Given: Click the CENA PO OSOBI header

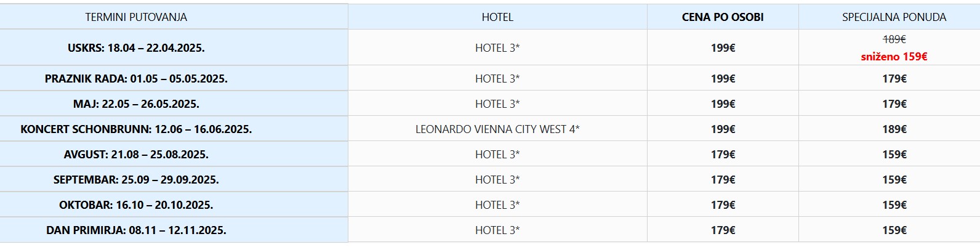Looking at the screenshot, I should point(723,17).
